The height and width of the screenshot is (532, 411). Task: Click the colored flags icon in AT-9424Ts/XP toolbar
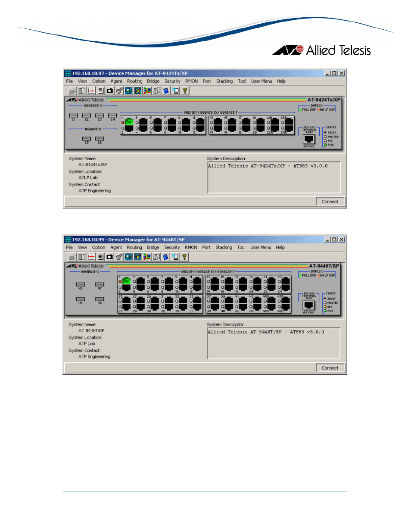(147, 91)
